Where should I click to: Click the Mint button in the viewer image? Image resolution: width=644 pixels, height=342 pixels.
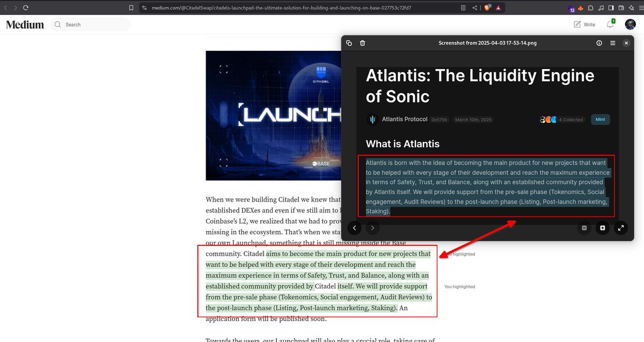point(600,120)
